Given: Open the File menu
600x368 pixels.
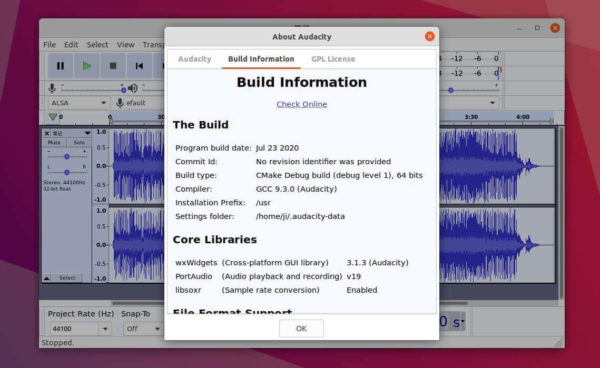Looking at the screenshot, I should pos(49,45).
